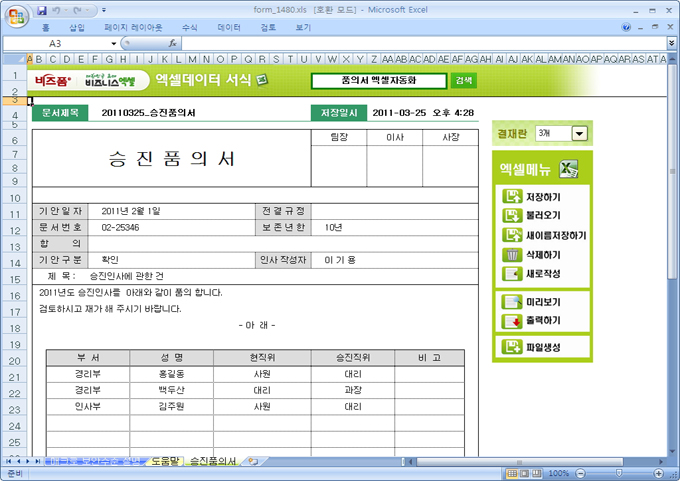Click the 저장하기 save icon

512,196
